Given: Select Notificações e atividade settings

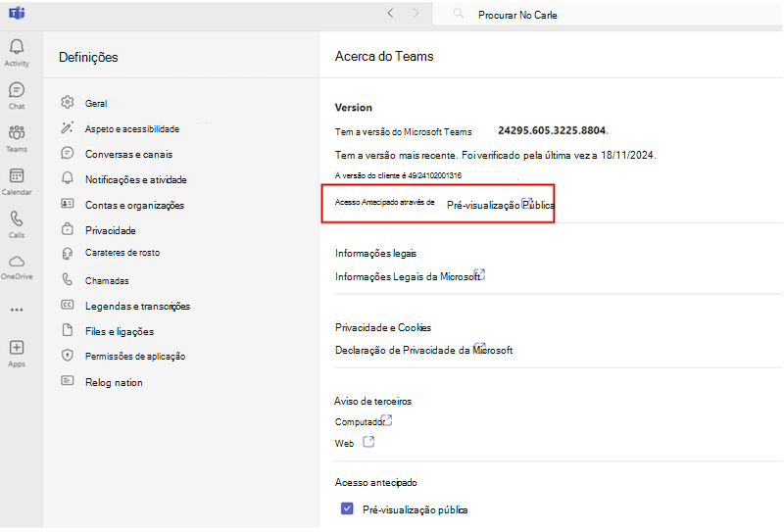Looking at the screenshot, I should [135, 179].
